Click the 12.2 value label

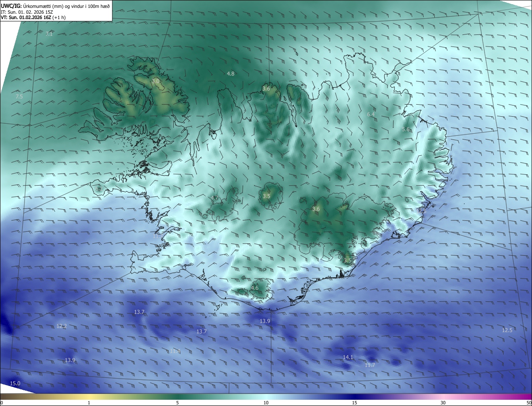coord(62,326)
